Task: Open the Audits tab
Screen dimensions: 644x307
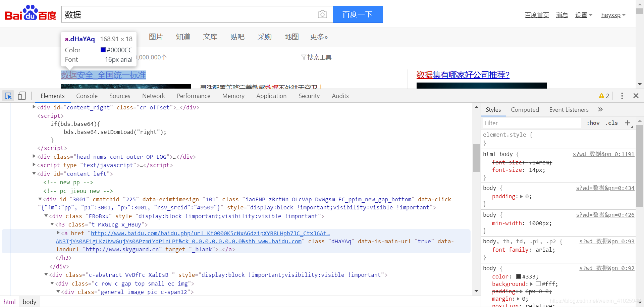Action: pos(340,96)
